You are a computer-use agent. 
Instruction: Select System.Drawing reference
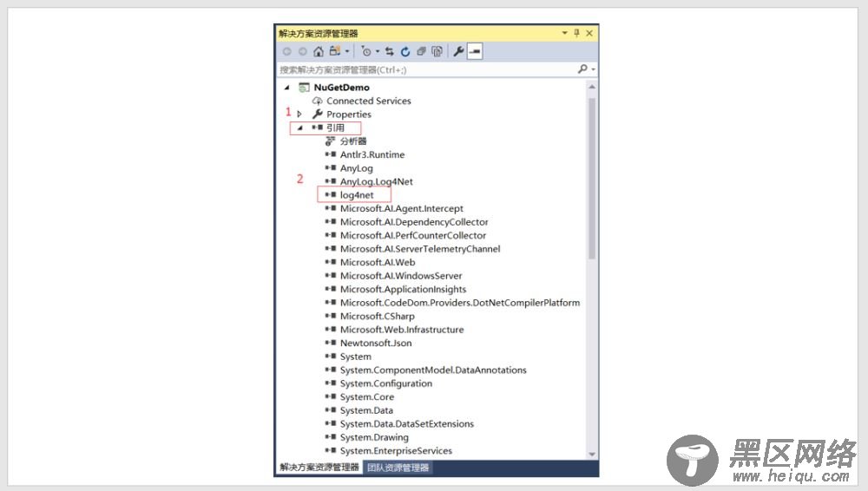click(x=374, y=437)
